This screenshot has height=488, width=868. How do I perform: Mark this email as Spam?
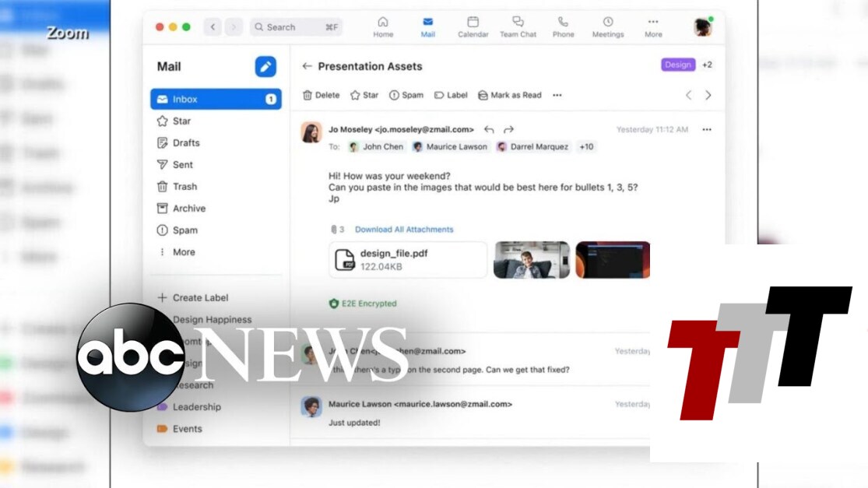pos(406,95)
